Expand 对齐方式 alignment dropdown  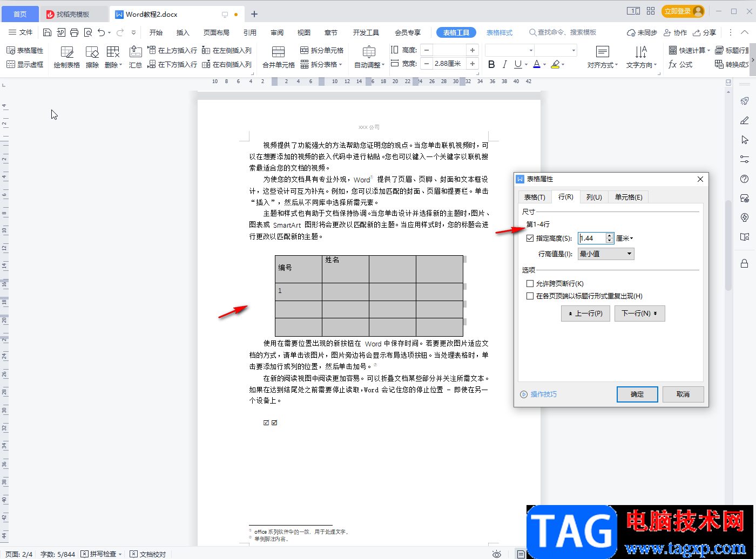coord(603,65)
